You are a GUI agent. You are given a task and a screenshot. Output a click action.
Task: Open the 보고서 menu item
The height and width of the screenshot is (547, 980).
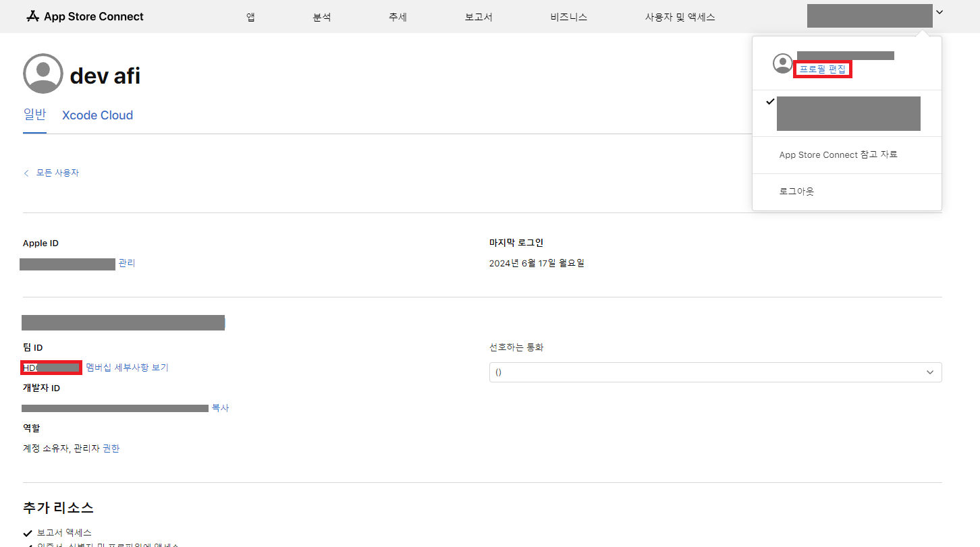[479, 17]
